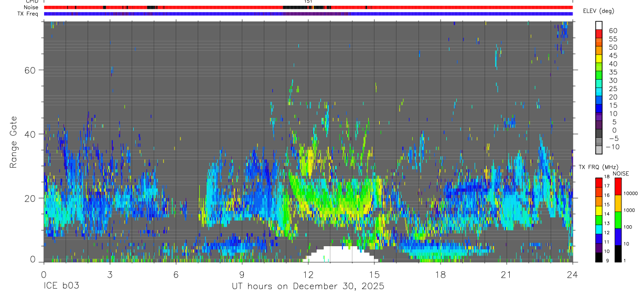Click the '60' label on ELEV colorbar
Image resolution: width=644 pixels, height=297 pixels.
pos(613,31)
